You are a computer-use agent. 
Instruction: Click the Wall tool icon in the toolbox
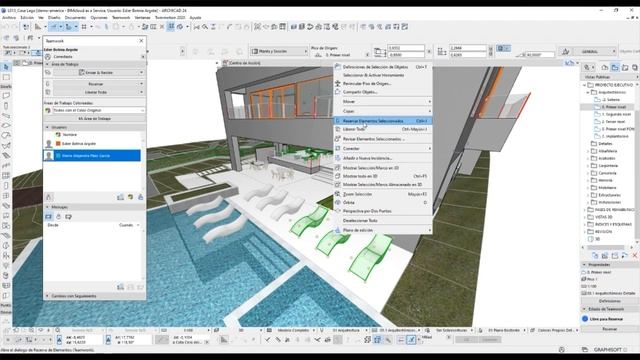pyautogui.click(x=6, y=96)
